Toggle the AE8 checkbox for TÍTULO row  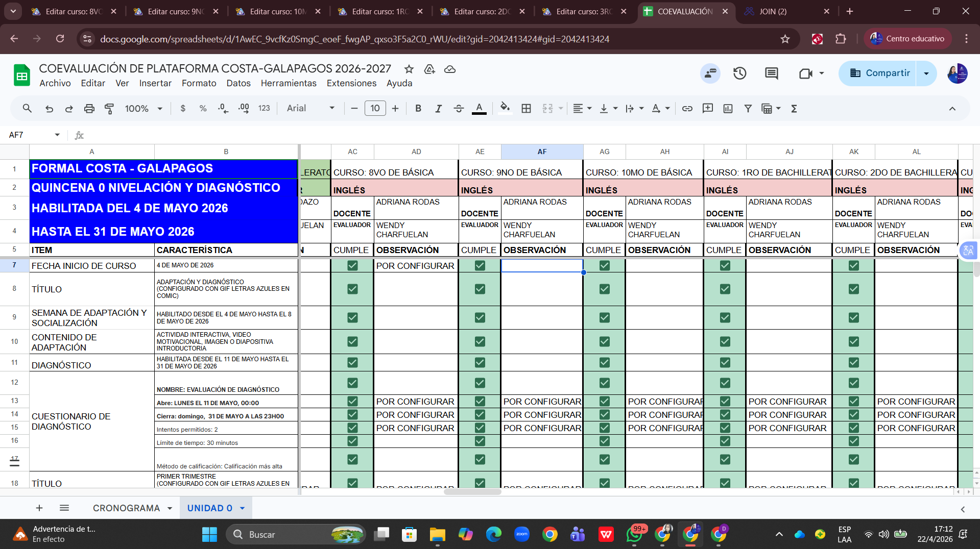click(x=480, y=289)
